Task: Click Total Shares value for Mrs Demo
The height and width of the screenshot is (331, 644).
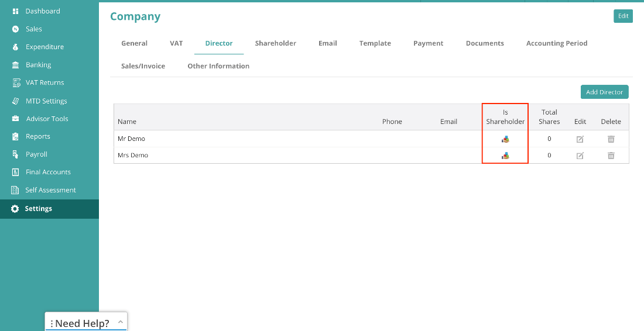Action: [x=549, y=155]
